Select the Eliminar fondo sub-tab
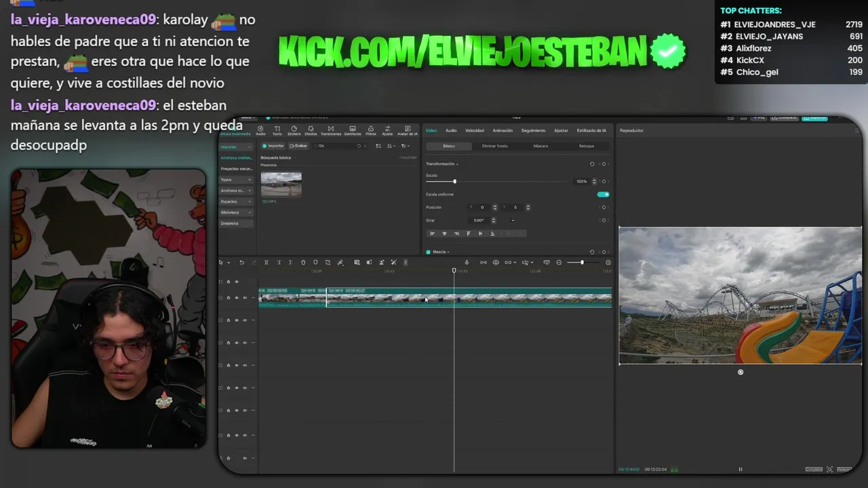The height and width of the screenshot is (488, 868). 494,146
